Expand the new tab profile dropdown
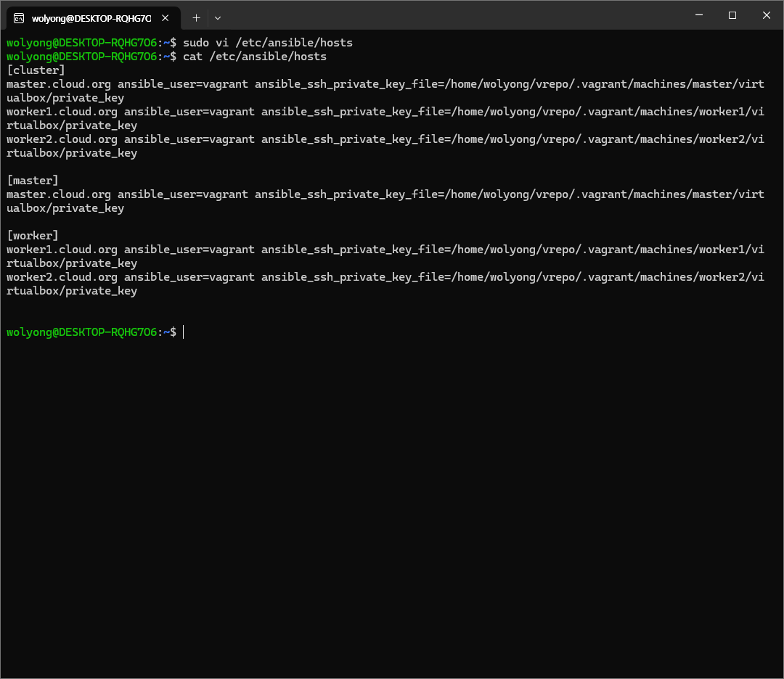Viewport: 784px width, 679px height. [x=218, y=17]
